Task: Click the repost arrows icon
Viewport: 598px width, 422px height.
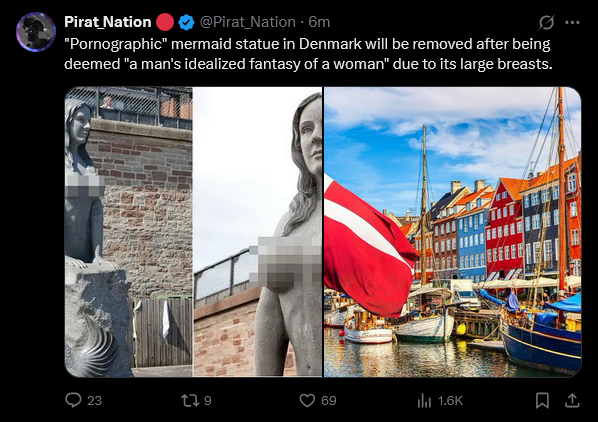Action: (x=190, y=400)
